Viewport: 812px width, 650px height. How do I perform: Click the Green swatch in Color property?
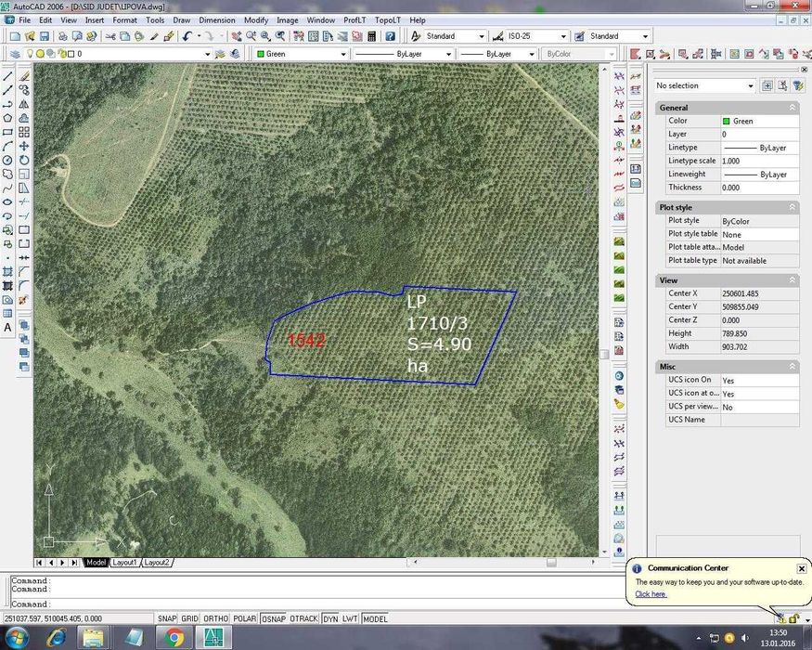point(727,121)
